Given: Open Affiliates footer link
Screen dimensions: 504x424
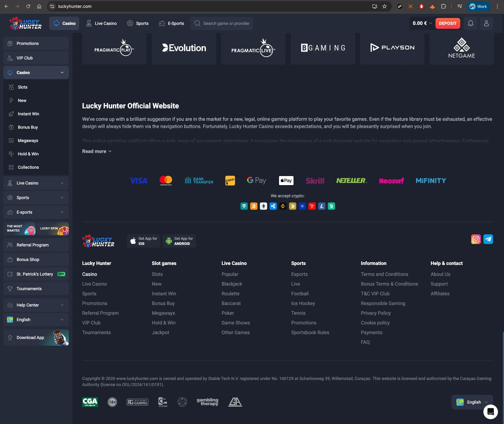Looking at the screenshot, I should coord(440,293).
